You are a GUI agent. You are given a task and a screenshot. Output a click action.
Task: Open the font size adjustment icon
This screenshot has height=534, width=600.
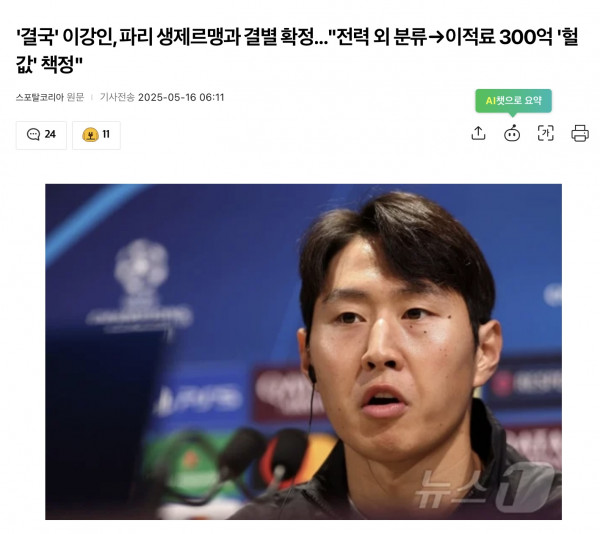546,134
